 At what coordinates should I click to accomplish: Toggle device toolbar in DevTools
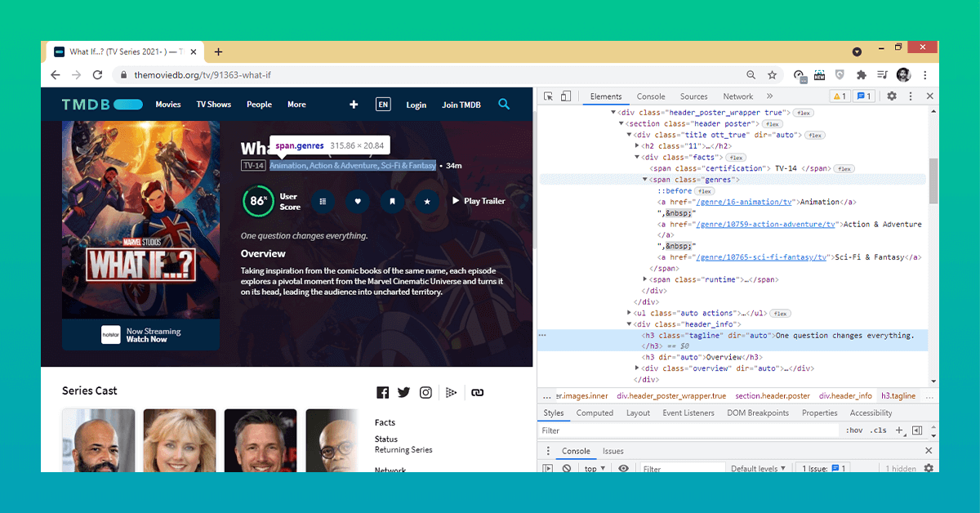566,96
